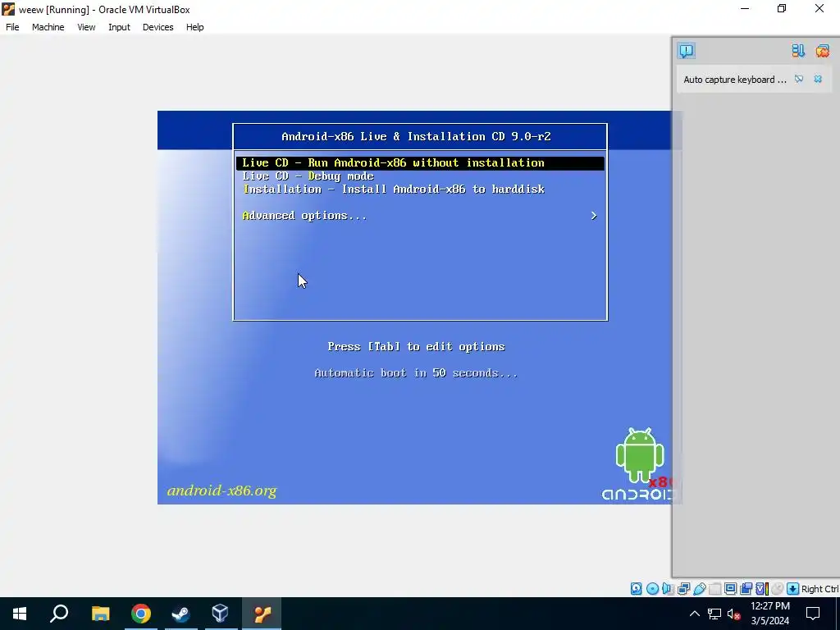Click the USB devices status icon

point(699,589)
